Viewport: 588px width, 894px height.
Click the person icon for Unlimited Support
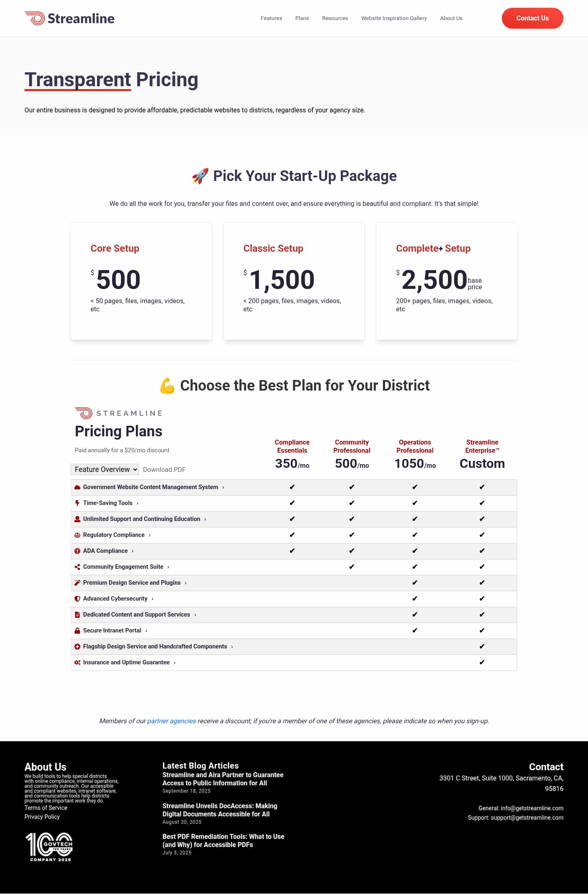coord(77,519)
